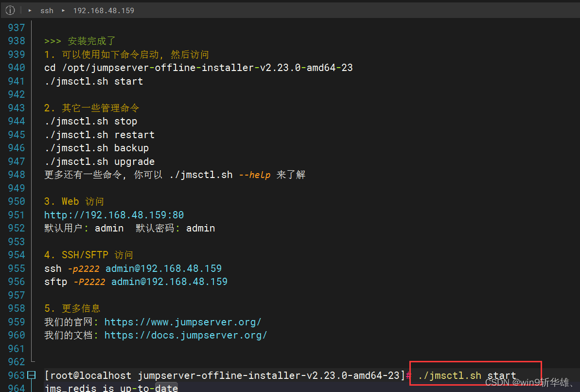
Task: Click the heading '4. SSH/SFTP 访问'
Action: [x=88, y=255]
